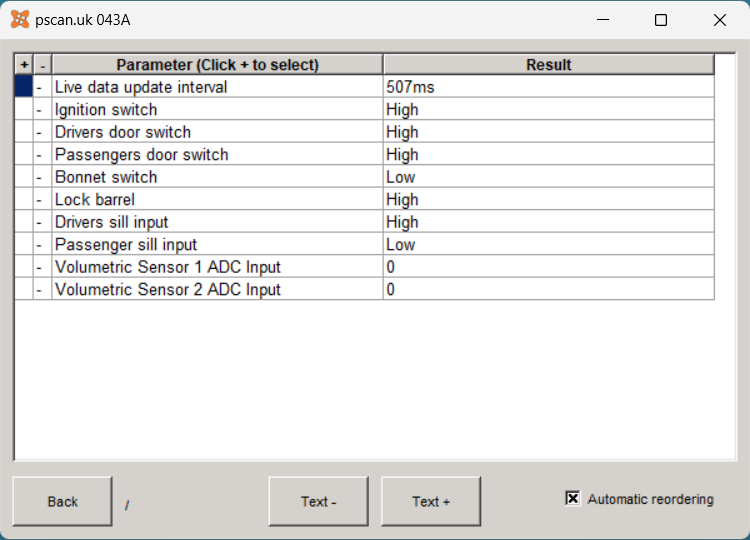Toggle the Automatic reordering checkbox
Viewport: 750px width, 540px height.
[x=573, y=498]
